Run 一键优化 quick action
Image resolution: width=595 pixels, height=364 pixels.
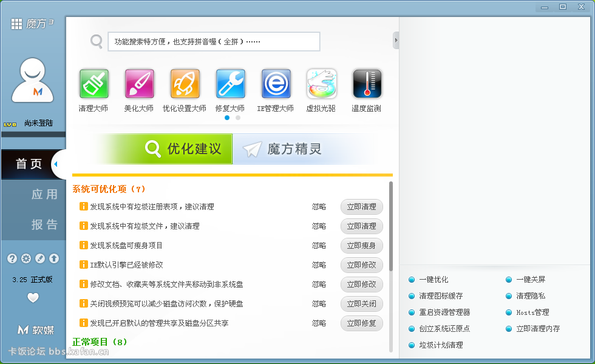click(433, 280)
